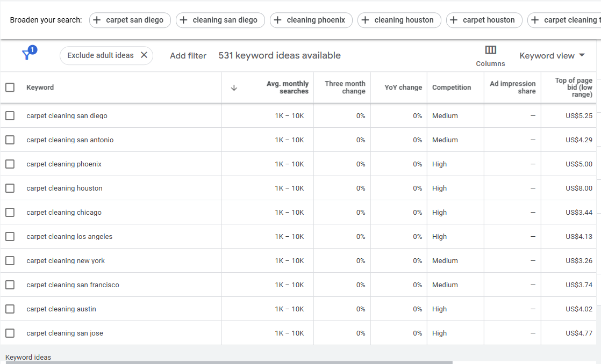Image resolution: width=601 pixels, height=364 pixels.
Task: Check the select-all keywords checkbox
Action: point(10,88)
